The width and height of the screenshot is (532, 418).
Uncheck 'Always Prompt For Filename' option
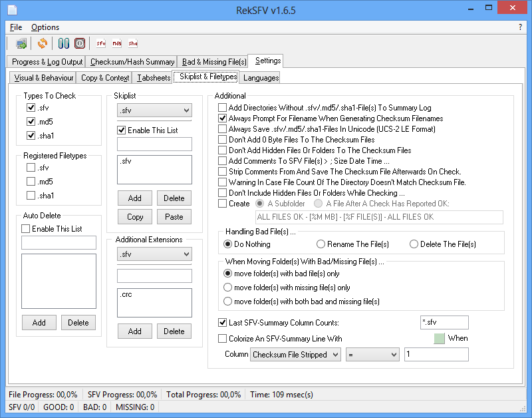222,118
